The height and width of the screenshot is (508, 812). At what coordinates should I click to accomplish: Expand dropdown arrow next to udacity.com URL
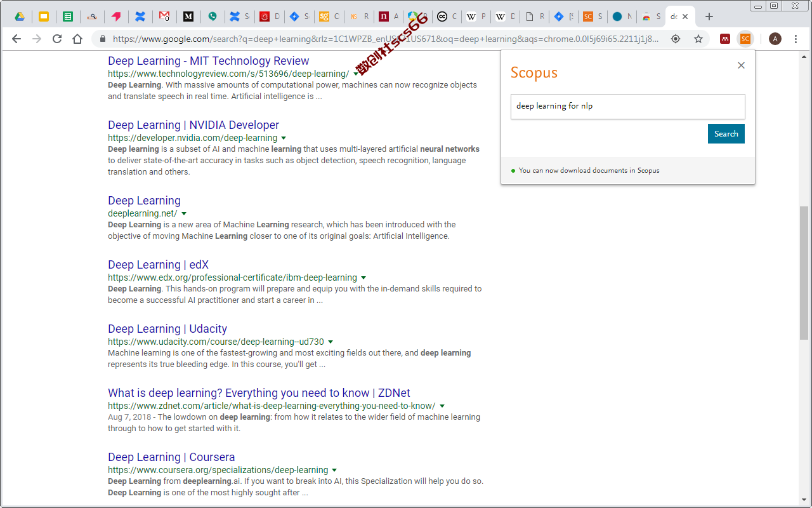tap(331, 342)
